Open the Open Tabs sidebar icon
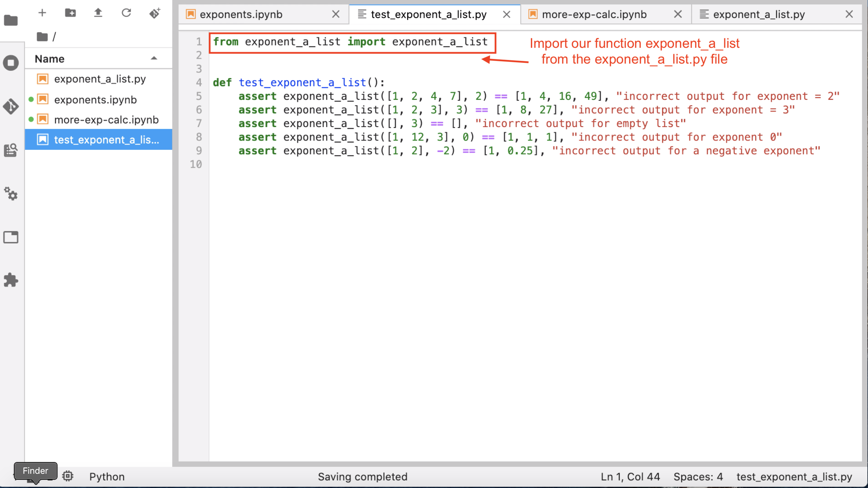 tap(11, 237)
